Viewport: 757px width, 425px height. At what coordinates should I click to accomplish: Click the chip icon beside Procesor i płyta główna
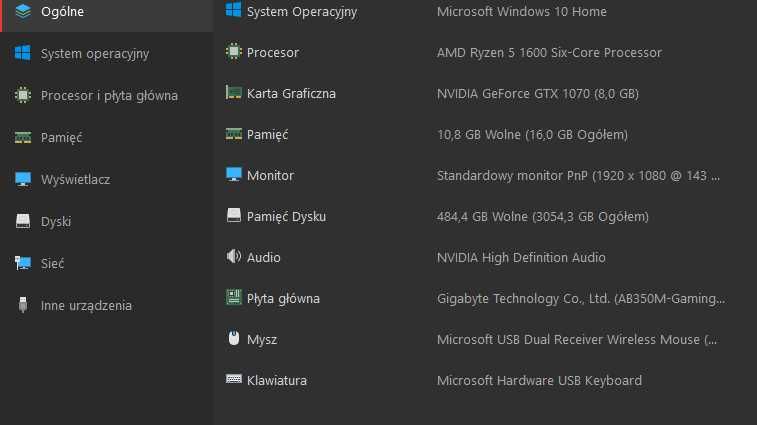pos(23,95)
